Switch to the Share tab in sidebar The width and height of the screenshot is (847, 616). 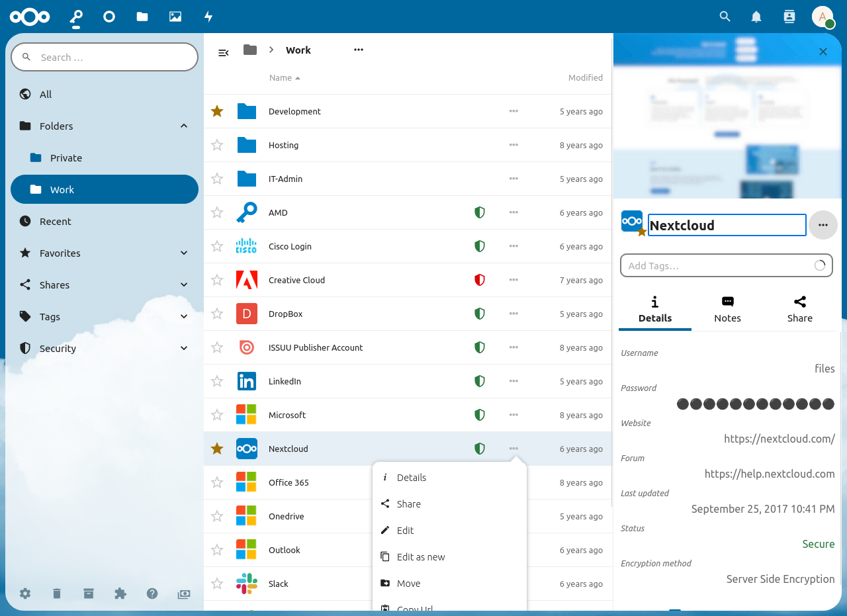[799, 310]
